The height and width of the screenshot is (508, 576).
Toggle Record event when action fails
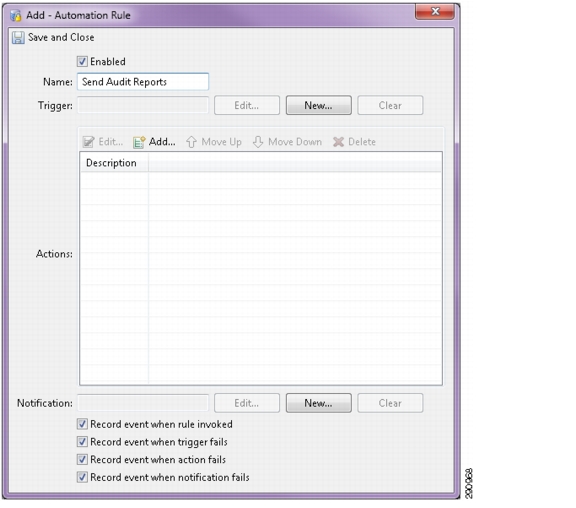82,460
